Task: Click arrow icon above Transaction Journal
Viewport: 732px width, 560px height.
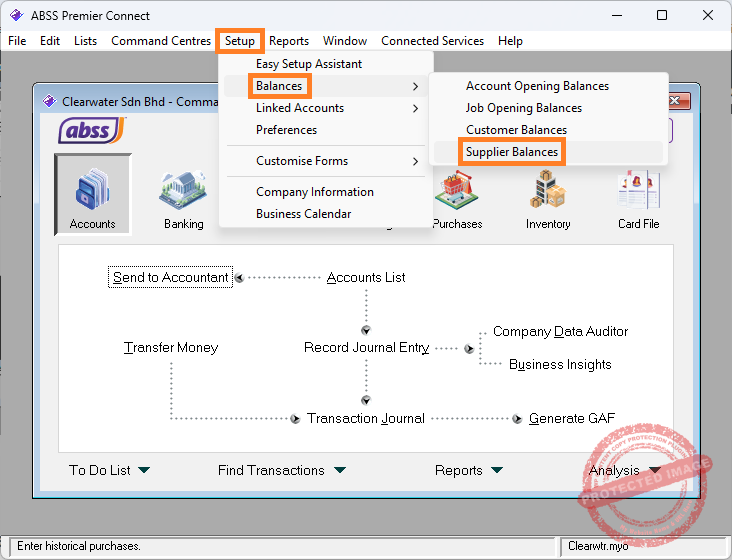Action: pyautogui.click(x=366, y=400)
